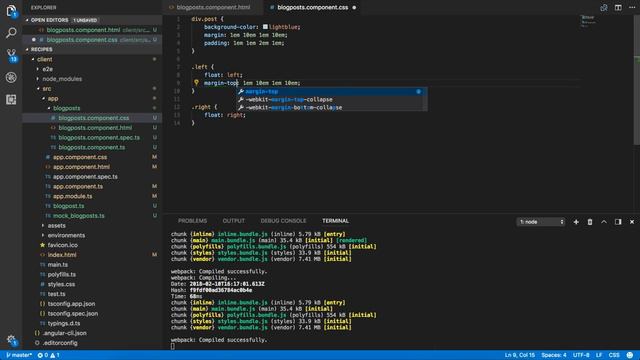Open .angular-cli.json file
This screenshot has width=640, height=360.
[x=92, y=333]
